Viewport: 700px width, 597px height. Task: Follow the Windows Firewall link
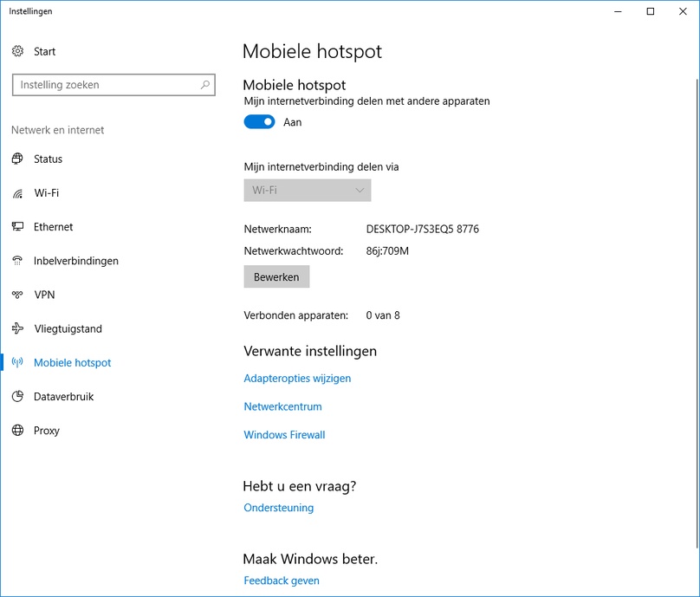pyautogui.click(x=284, y=435)
